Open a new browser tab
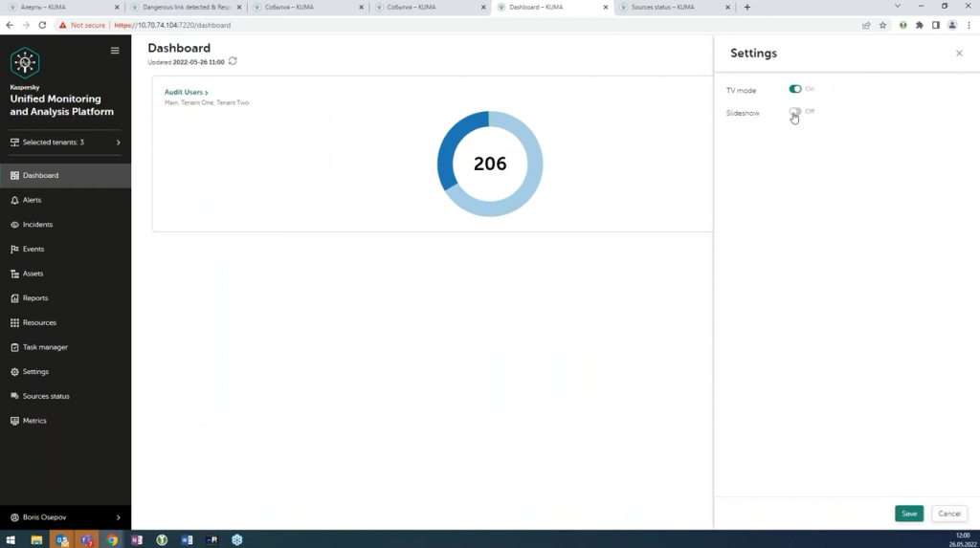Image resolution: width=980 pixels, height=548 pixels. [746, 7]
